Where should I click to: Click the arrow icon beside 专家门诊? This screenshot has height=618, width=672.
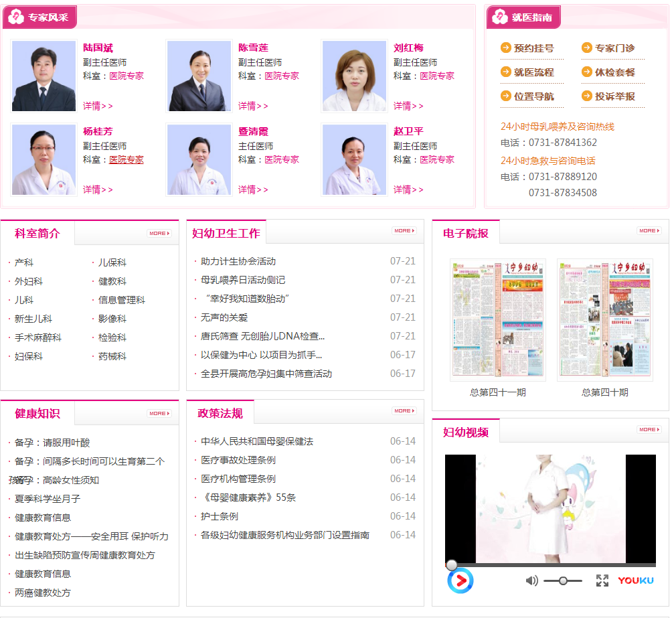(587, 48)
